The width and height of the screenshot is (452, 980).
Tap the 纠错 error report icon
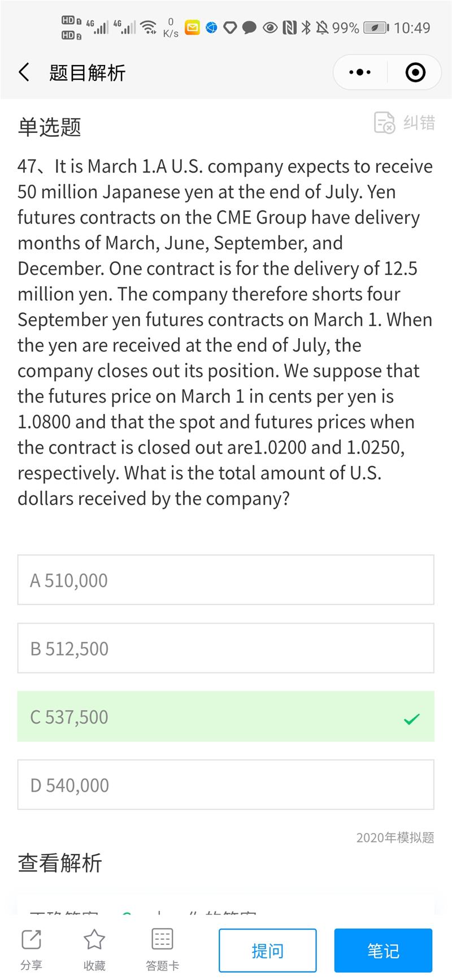coord(385,122)
